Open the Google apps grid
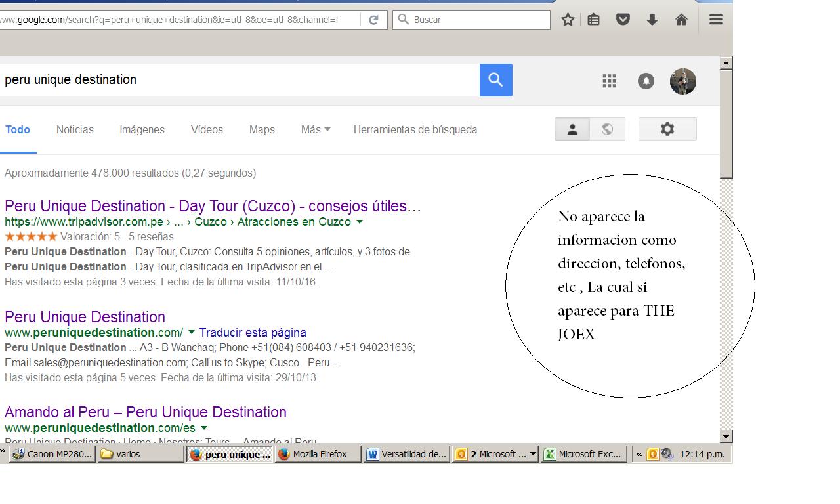 [x=610, y=81]
